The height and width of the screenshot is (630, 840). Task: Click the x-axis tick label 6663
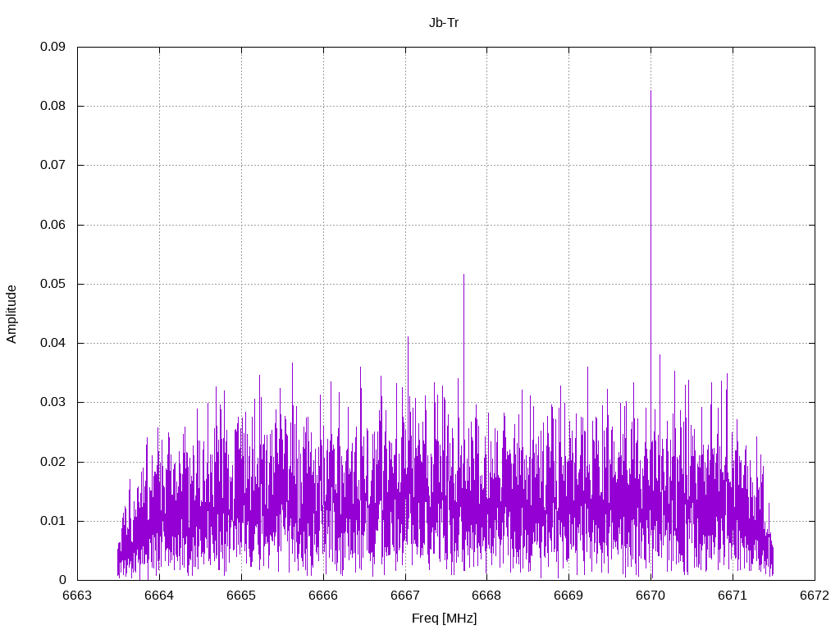pos(77,596)
